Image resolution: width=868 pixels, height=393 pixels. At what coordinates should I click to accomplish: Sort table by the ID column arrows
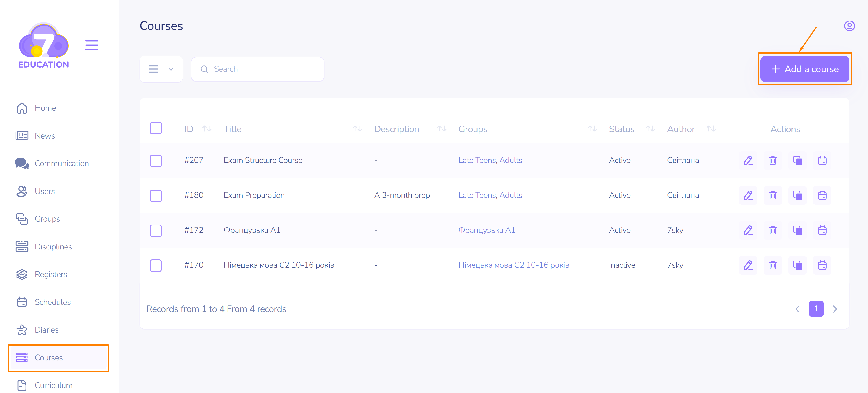click(x=206, y=129)
